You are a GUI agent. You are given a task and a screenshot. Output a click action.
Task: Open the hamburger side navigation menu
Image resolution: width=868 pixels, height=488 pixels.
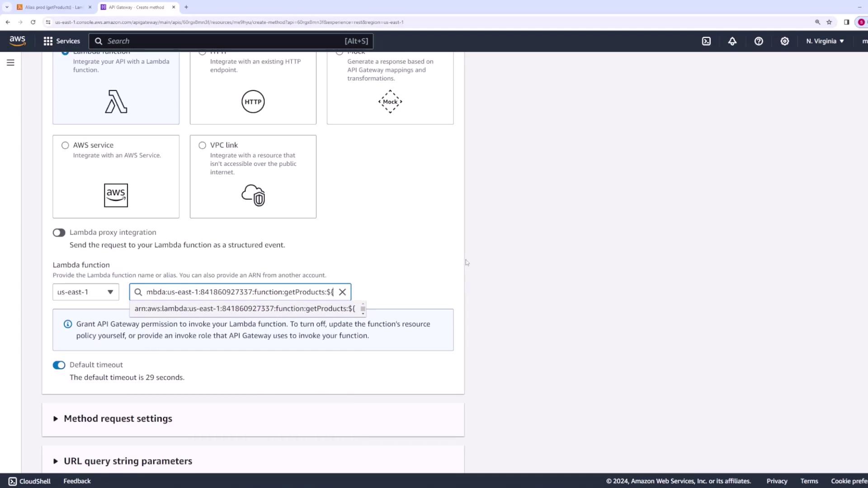(x=10, y=63)
